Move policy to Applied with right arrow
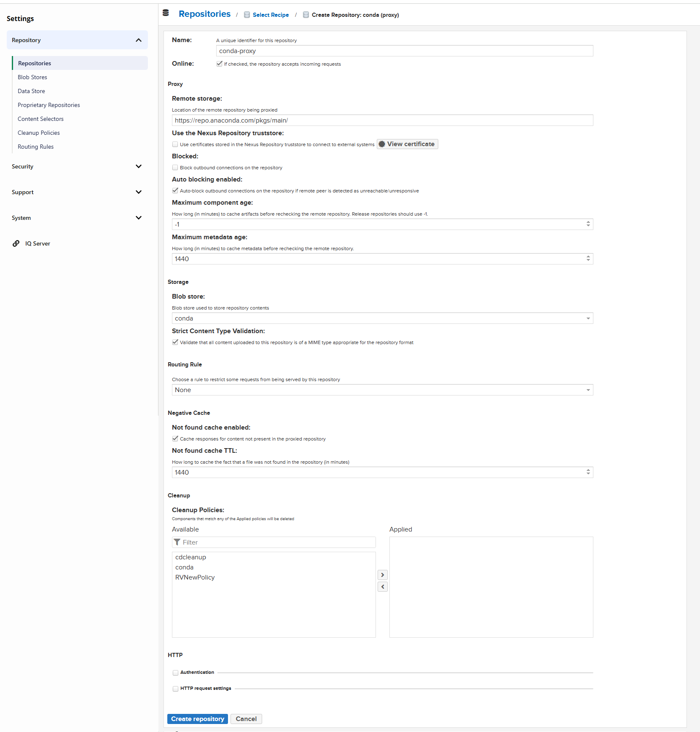The height and width of the screenshot is (732, 700). (x=383, y=575)
